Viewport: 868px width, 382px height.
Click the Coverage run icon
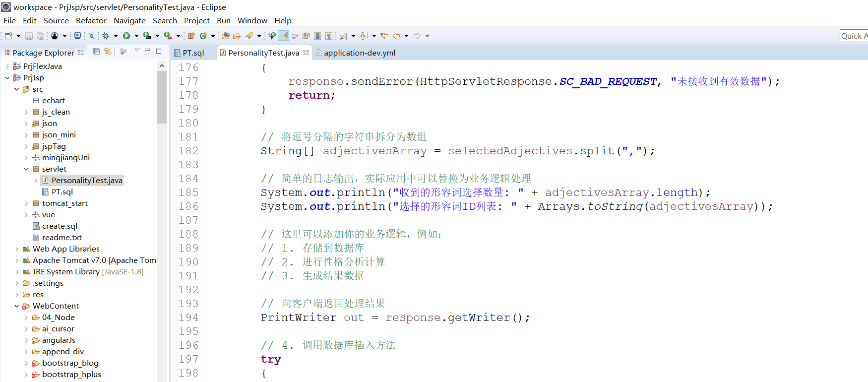click(x=147, y=36)
